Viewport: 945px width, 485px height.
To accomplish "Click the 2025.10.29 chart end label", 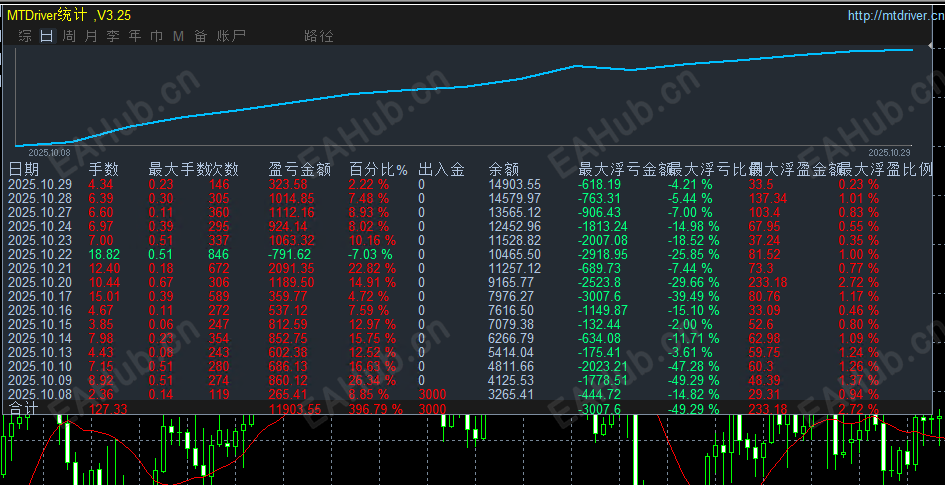I will pos(890,152).
